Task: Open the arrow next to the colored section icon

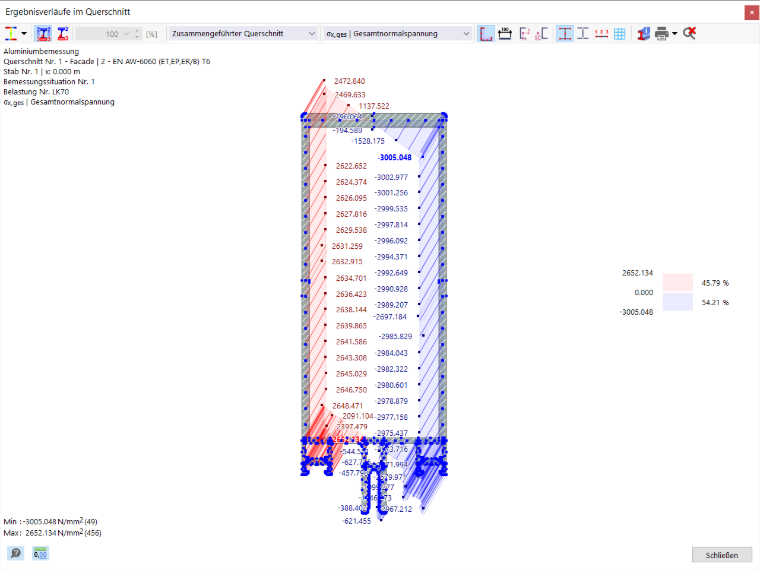Action: coord(24,33)
